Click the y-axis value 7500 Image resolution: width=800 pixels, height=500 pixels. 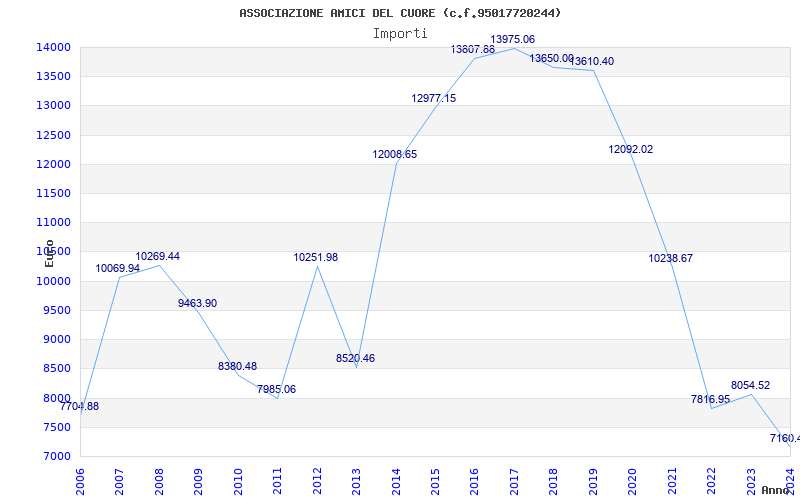pyautogui.click(x=56, y=427)
